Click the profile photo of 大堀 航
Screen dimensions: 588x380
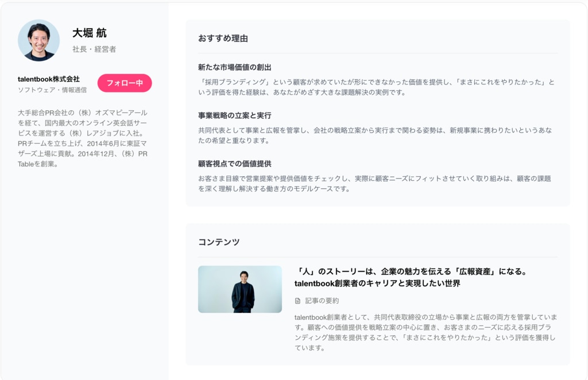pyautogui.click(x=38, y=40)
